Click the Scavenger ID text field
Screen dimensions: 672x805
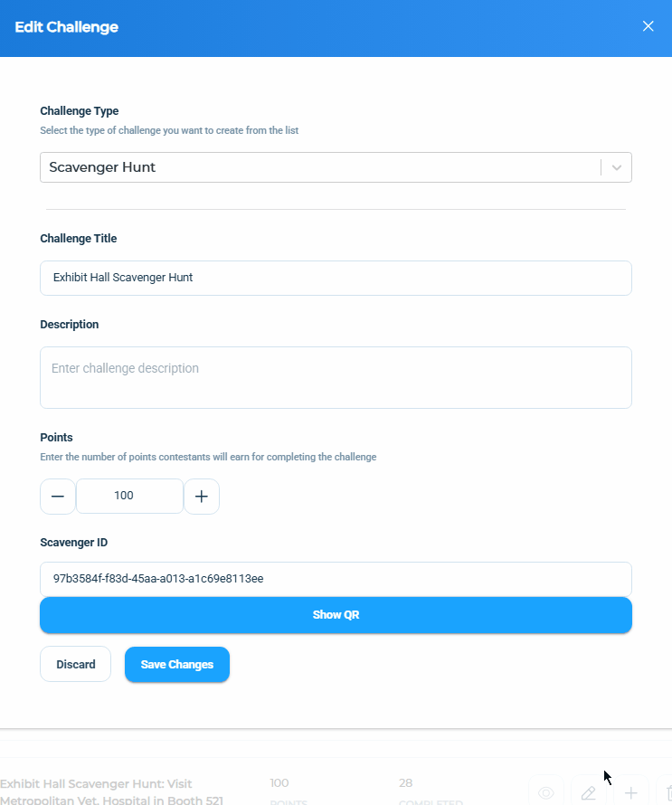tap(336, 579)
